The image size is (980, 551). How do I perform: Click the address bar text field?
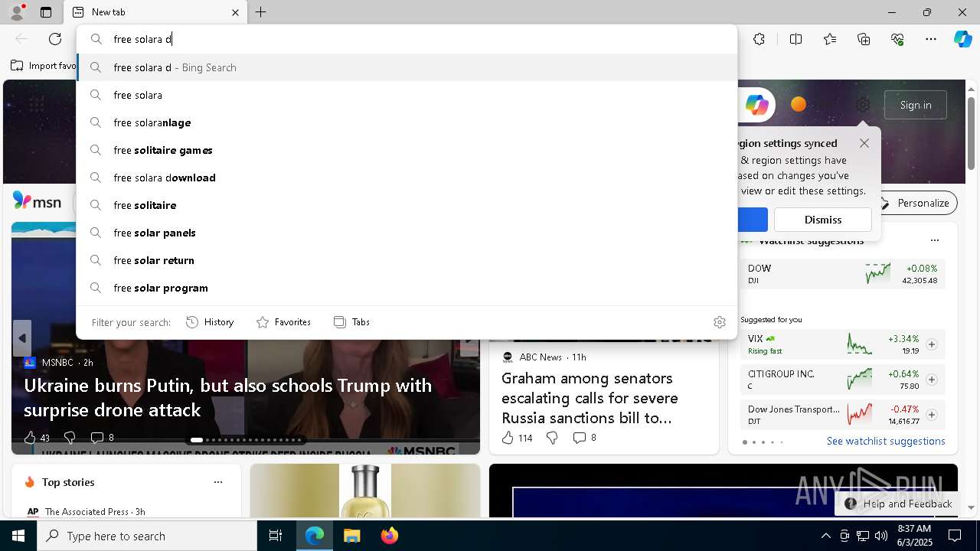407,39
